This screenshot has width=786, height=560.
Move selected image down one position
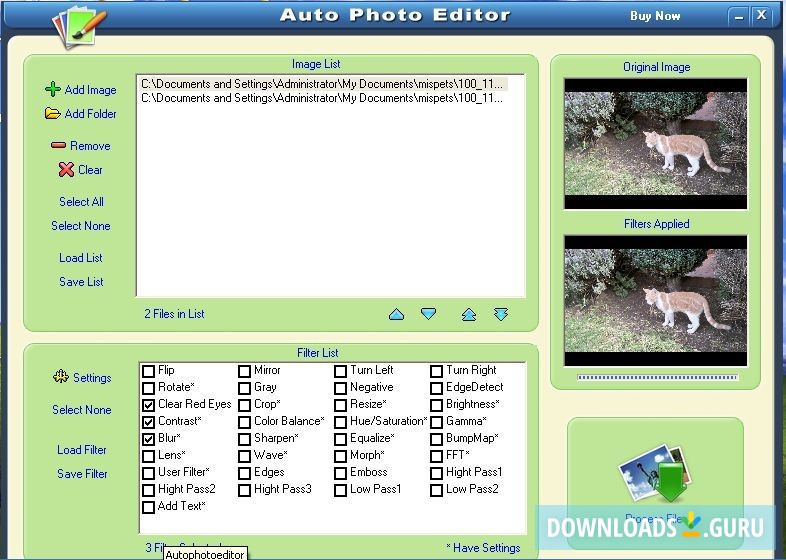pyautogui.click(x=429, y=314)
